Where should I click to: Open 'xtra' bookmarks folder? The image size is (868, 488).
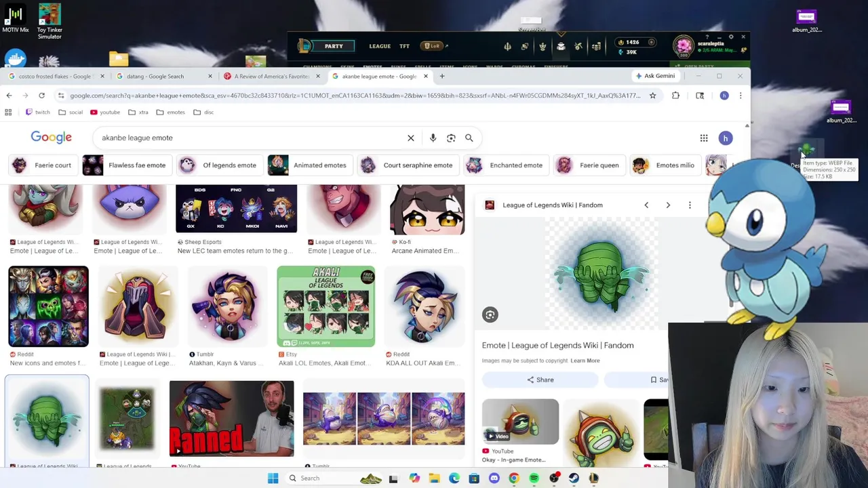click(x=138, y=112)
